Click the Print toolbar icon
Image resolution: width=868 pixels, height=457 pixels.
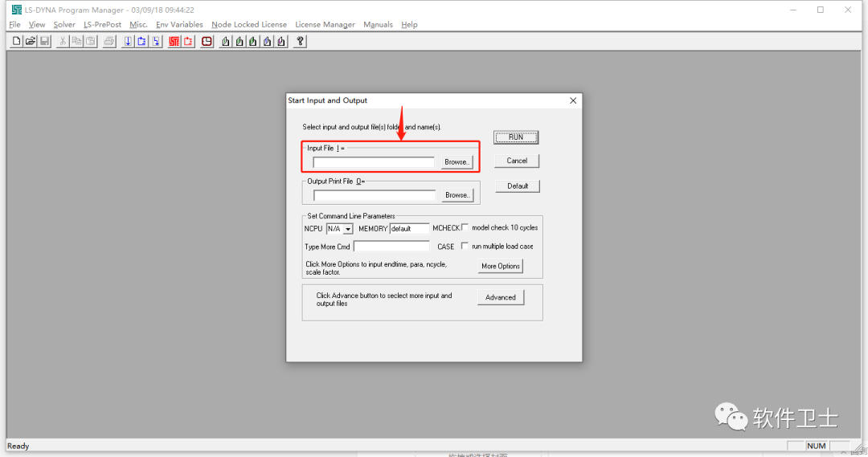(109, 41)
